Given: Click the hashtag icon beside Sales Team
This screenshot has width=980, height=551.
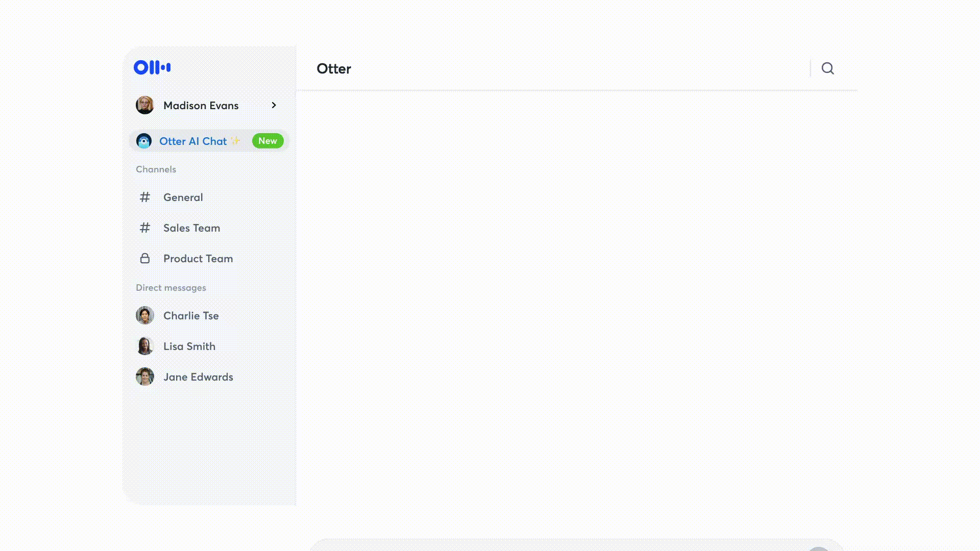Looking at the screenshot, I should coord(145,228).
